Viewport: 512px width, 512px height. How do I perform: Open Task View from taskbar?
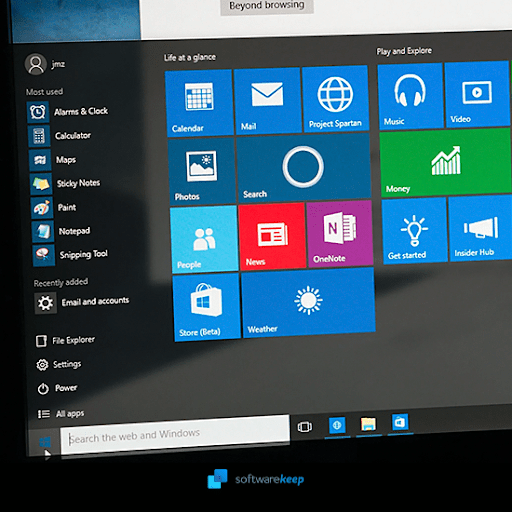[305, 427]
